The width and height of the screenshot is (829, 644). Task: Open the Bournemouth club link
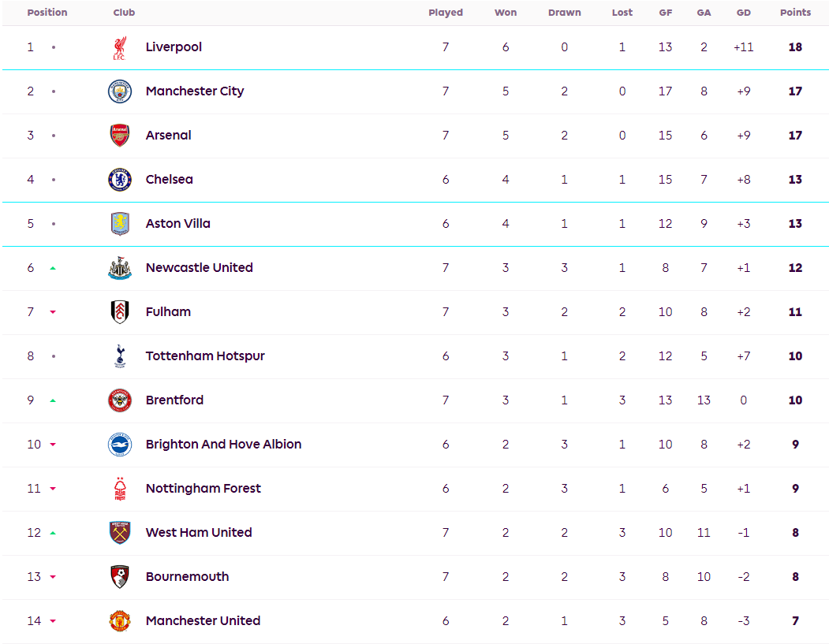pos(187,577)
